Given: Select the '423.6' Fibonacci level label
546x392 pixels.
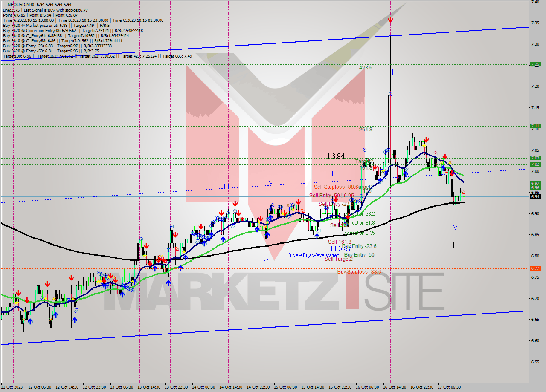Looking at the screenshot, I should coord(366,67).
